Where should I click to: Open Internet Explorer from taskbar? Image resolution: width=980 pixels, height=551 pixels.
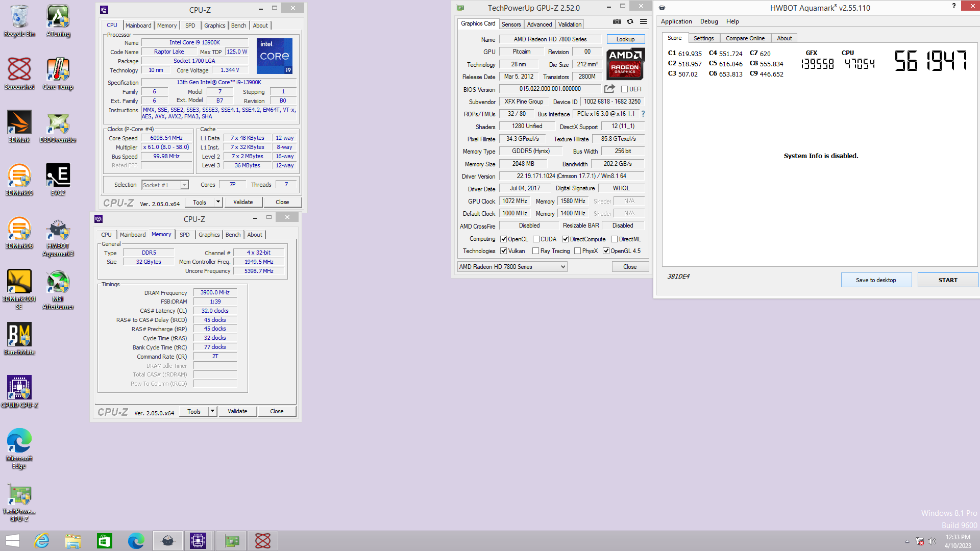[41, 541]
